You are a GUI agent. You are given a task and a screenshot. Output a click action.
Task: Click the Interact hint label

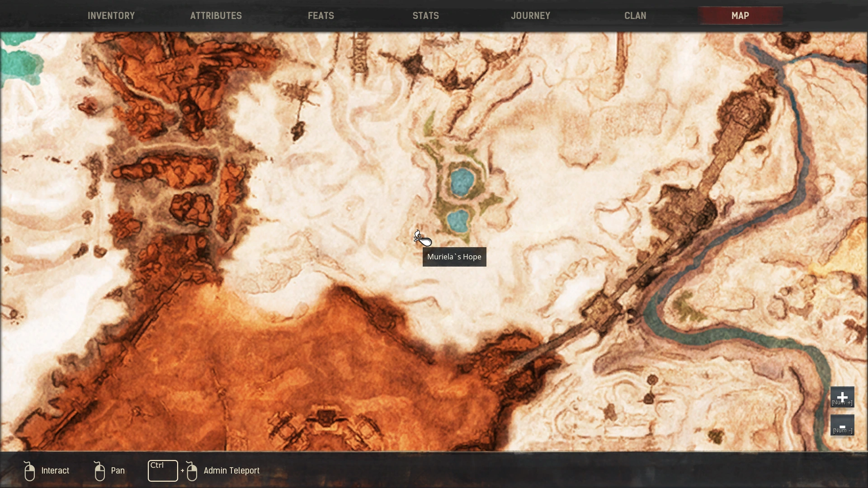pyautogui.click(x=55, y=471)
